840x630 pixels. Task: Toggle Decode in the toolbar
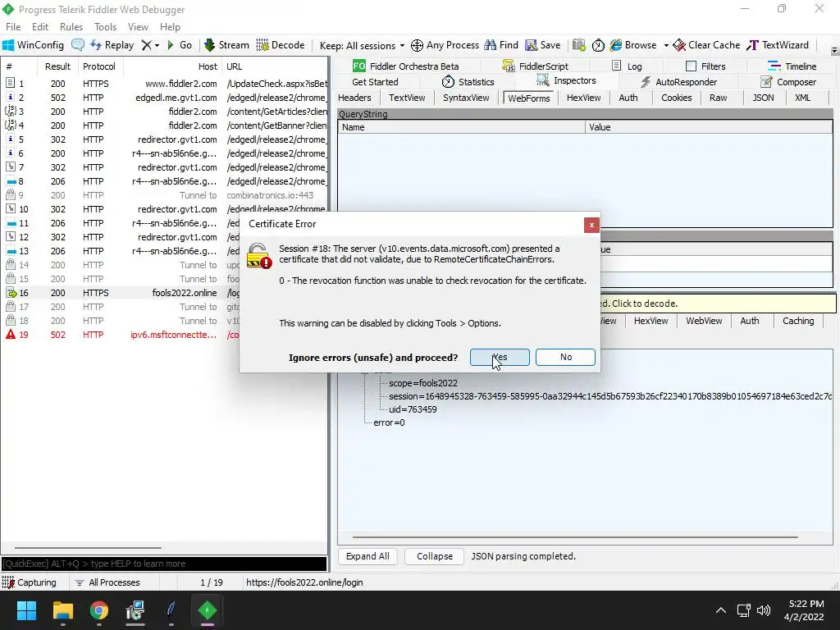(x=281, y=45)
